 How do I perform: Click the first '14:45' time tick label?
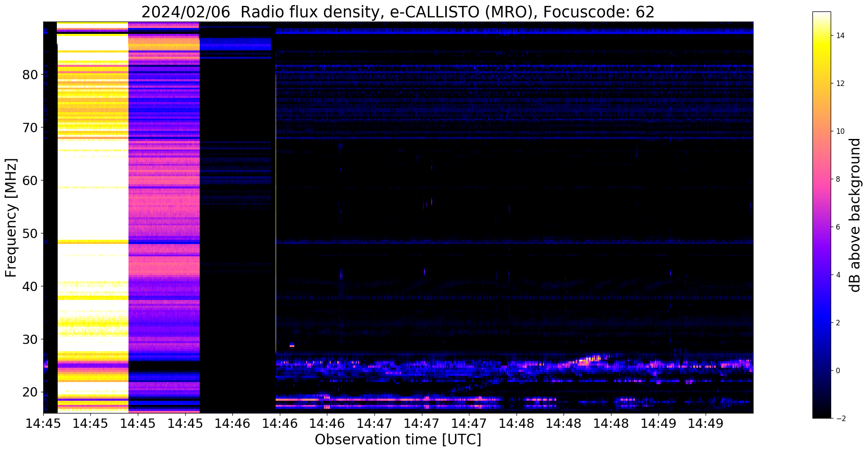(43, 423)
